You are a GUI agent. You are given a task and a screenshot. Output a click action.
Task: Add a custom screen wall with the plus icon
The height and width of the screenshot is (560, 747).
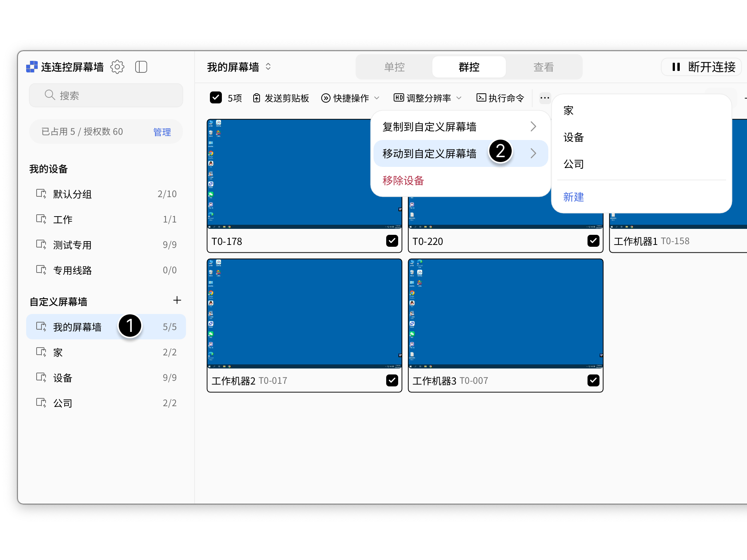coord(177,300)
